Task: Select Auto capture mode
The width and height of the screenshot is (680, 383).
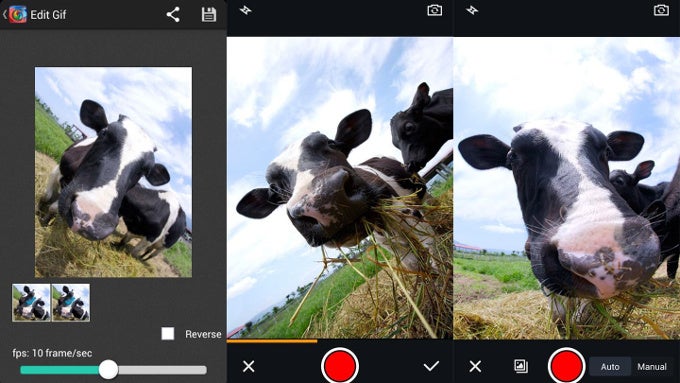Action: coord(610,367)
